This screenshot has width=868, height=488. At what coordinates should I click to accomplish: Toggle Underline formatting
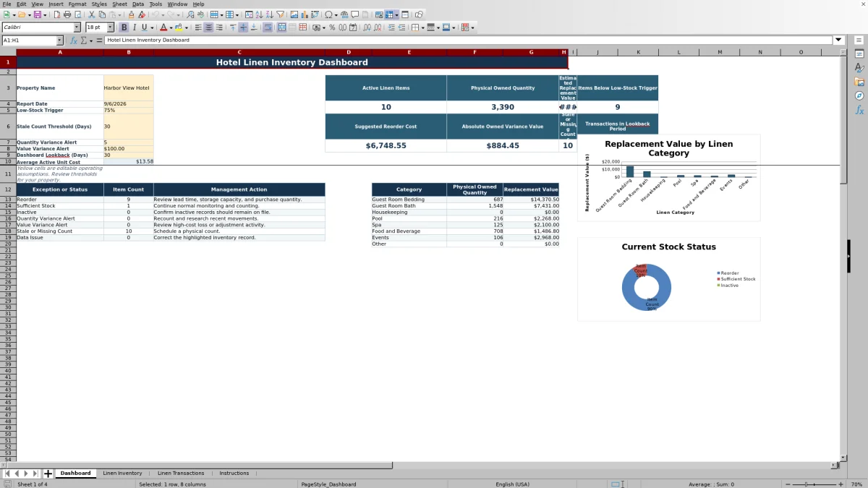(145, 27)
